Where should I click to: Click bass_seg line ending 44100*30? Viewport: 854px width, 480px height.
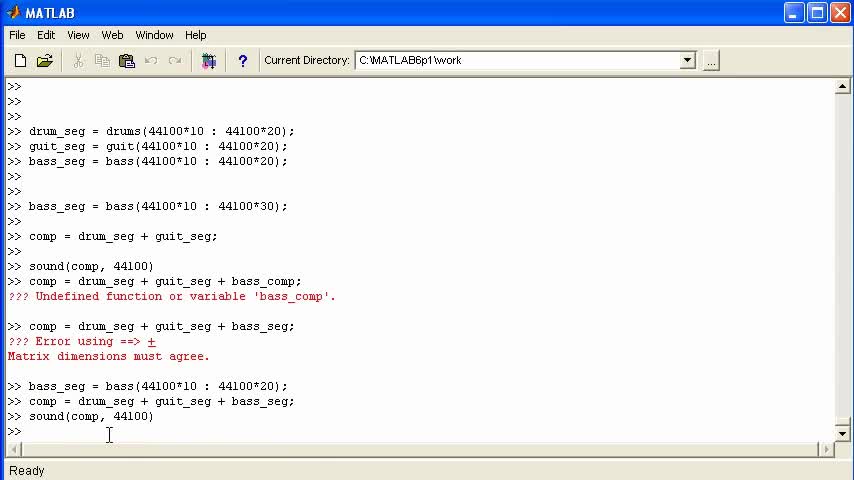(x=158, y=206)
